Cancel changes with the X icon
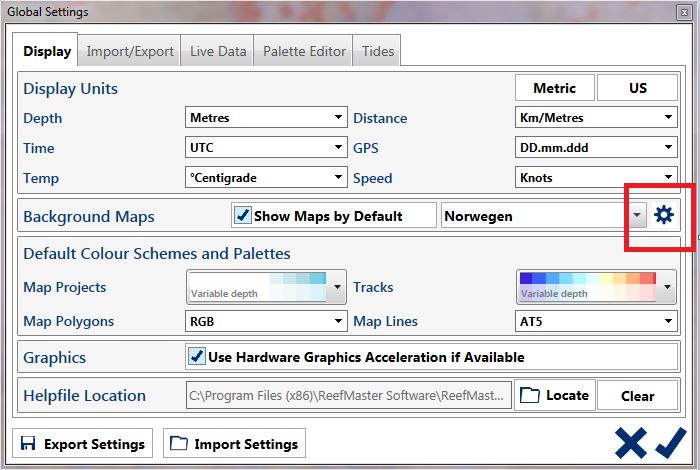The image size is (700, 470). point(630,442)
